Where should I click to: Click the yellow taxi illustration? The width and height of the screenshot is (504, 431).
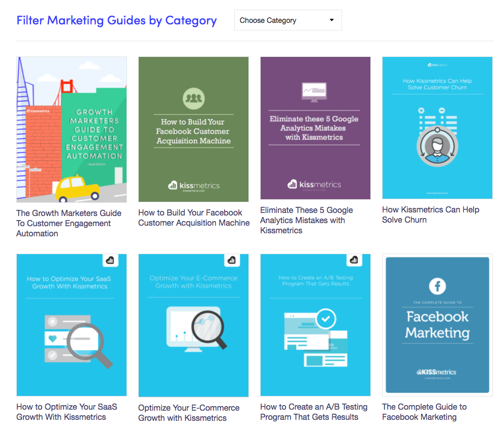click(x=78, y=189)
